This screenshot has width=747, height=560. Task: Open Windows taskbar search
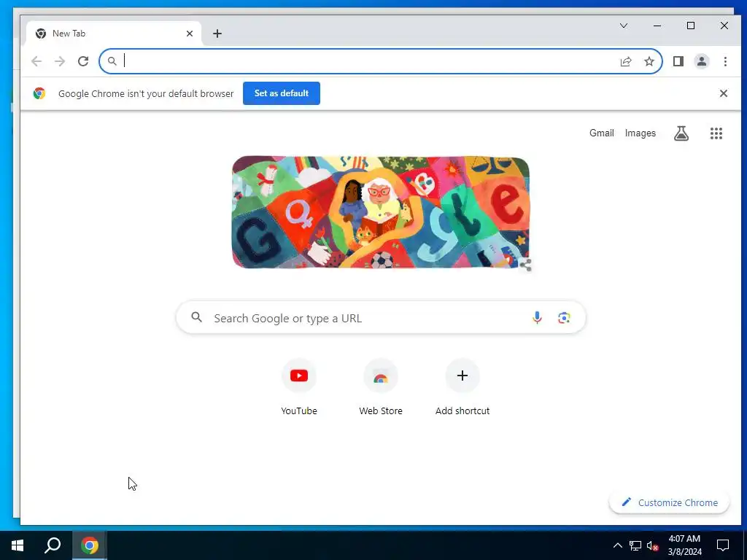(53, 545)
